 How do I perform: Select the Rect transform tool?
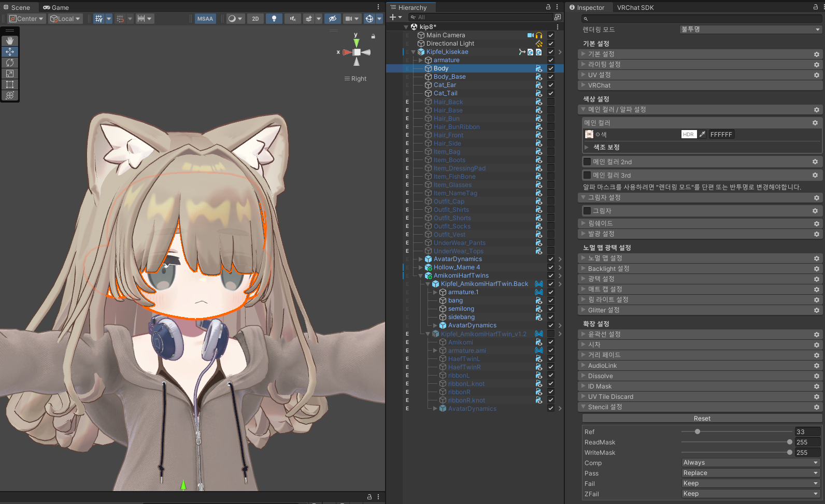[x=10, y=84]
